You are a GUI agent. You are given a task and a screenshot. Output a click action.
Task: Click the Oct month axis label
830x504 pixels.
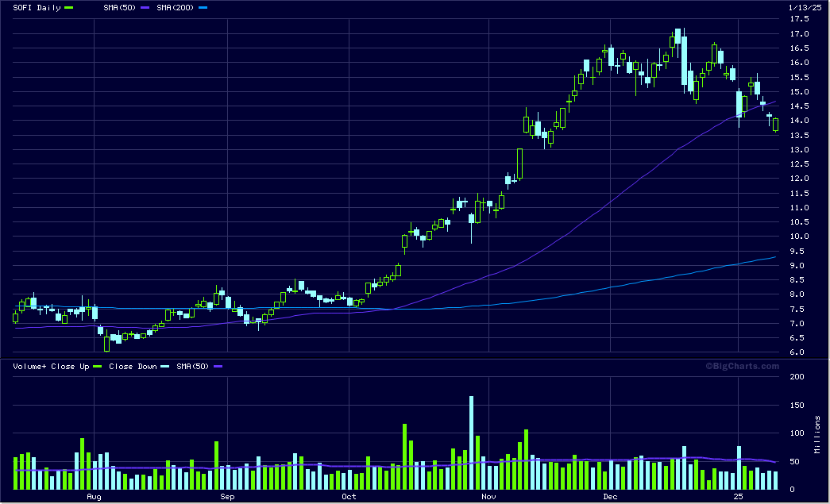click(x=349, y=497)
